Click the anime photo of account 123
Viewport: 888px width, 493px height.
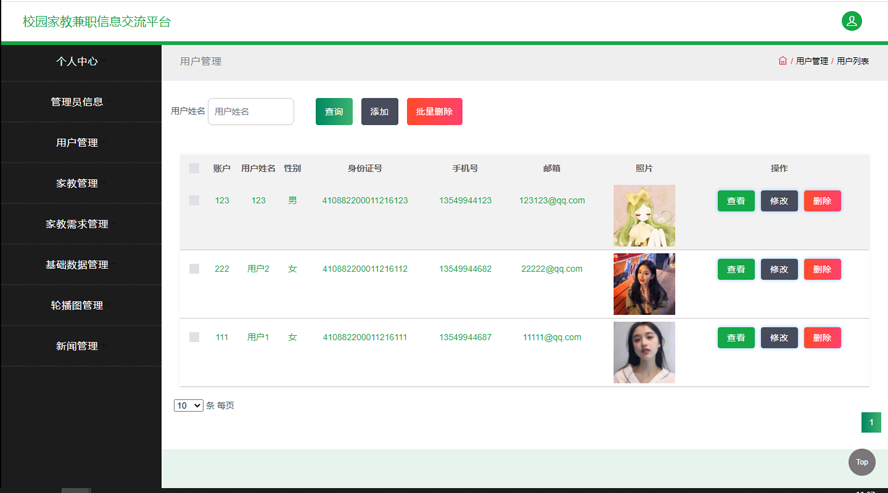[644, 216]
